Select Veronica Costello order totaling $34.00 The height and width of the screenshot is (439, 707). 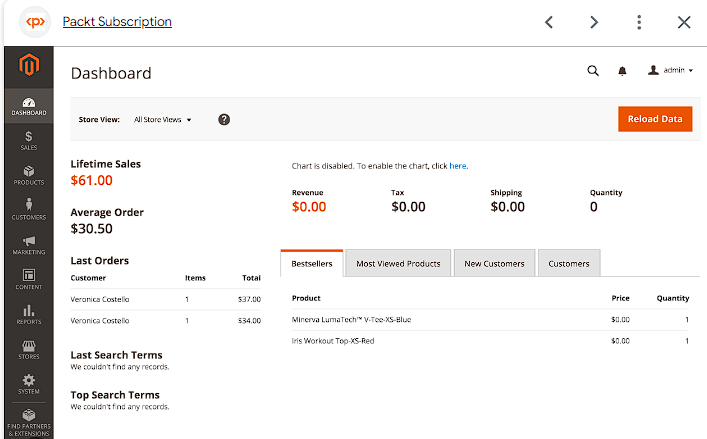(165, 320)
